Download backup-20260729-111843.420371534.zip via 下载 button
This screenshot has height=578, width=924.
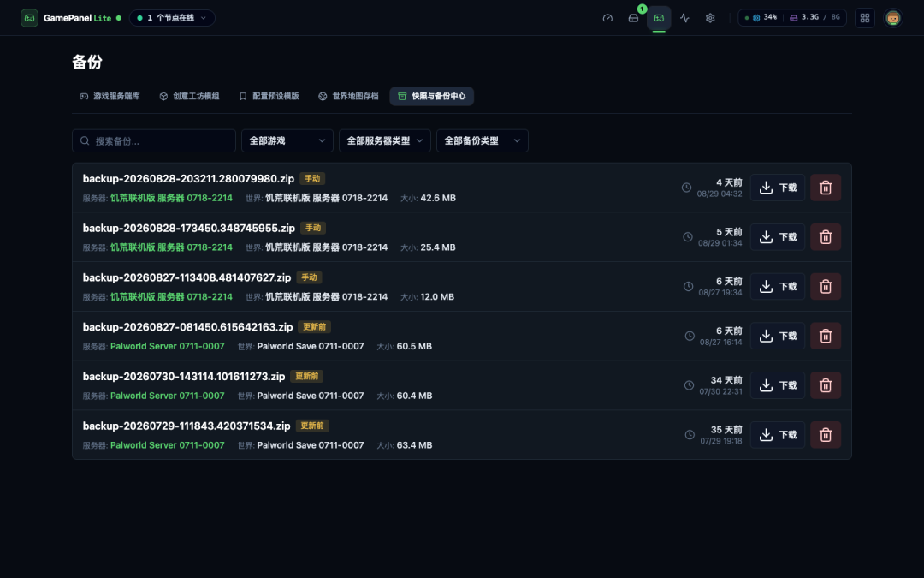click(x=778, y=435)
